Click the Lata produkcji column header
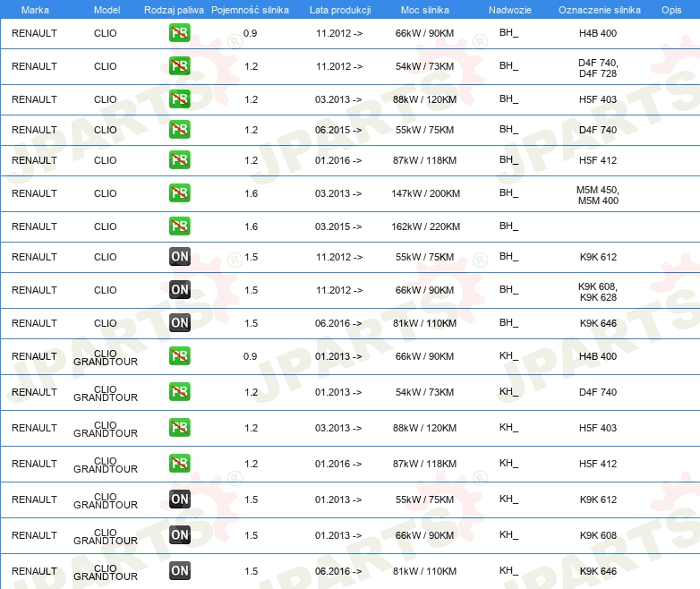The image size is (700, 589). click(340, 10)
